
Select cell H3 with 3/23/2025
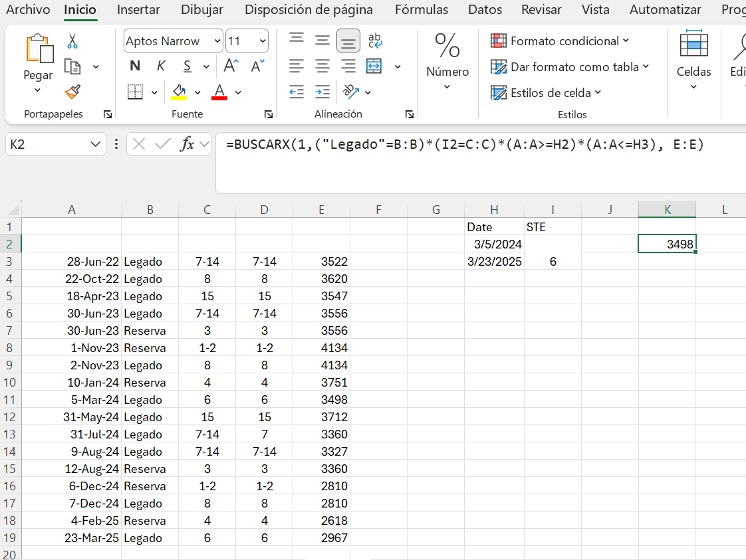click(x=494, y=262)
